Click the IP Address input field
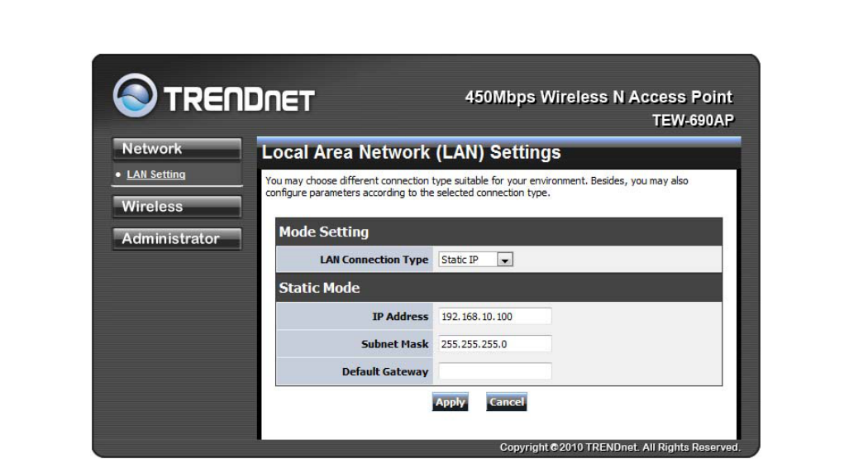Image resolution: width=868 pixels, height=459 pixels. click(495, 316)
